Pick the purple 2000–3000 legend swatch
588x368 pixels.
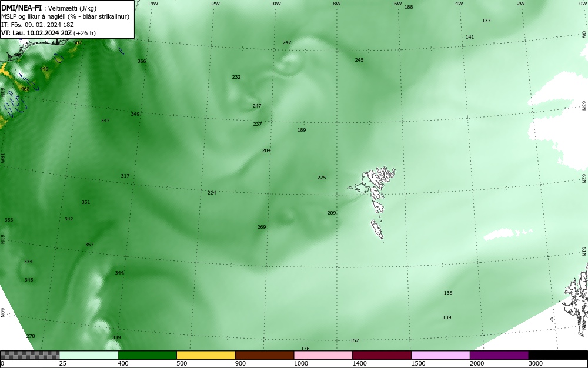499,355
